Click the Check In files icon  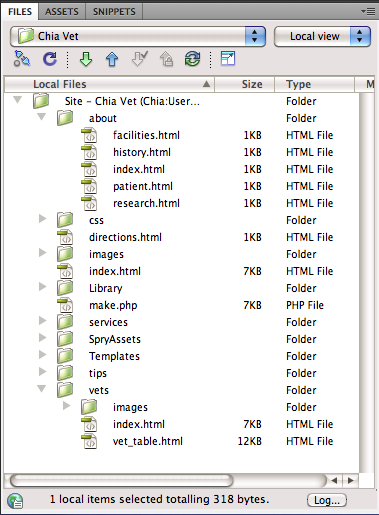[166, 59]
